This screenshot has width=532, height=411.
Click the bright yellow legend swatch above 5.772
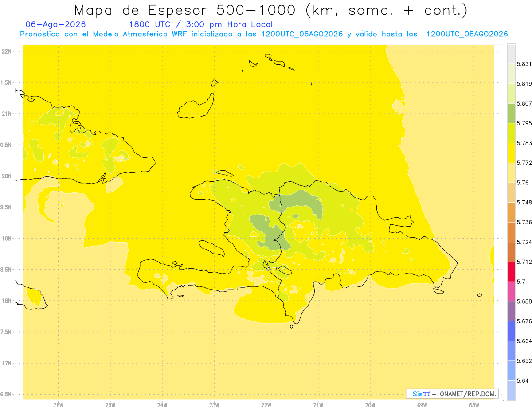(x=511, y=153)
